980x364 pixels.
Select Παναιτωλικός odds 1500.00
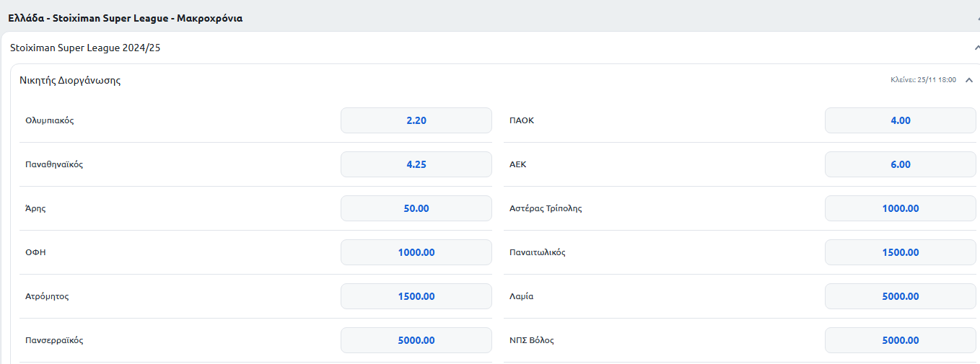tap(901, 252)
